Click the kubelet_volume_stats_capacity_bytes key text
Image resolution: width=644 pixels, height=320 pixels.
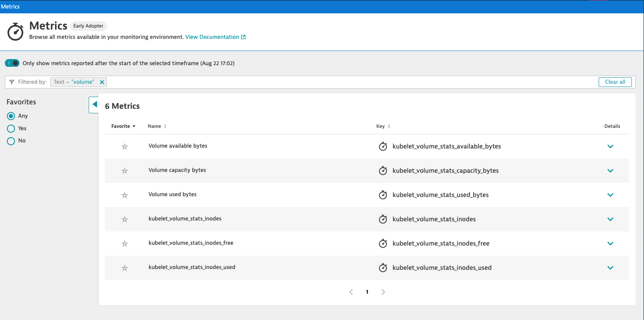tap(446, 171)
